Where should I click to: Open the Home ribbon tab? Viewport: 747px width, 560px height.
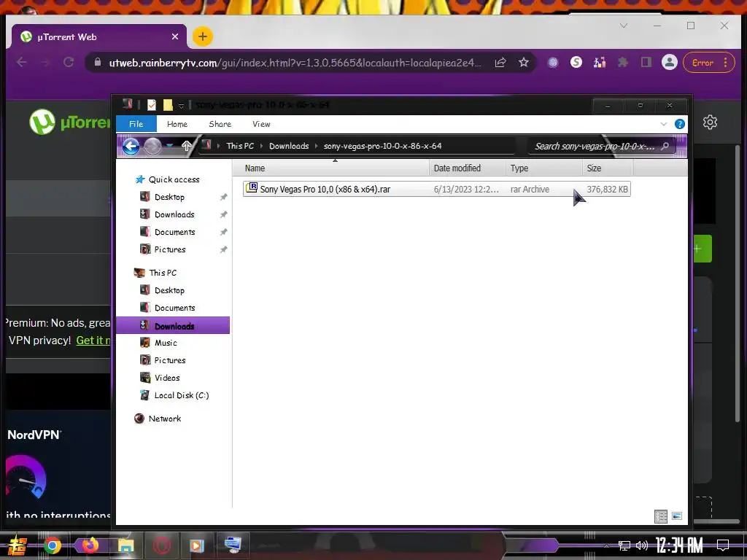[177, 124]
